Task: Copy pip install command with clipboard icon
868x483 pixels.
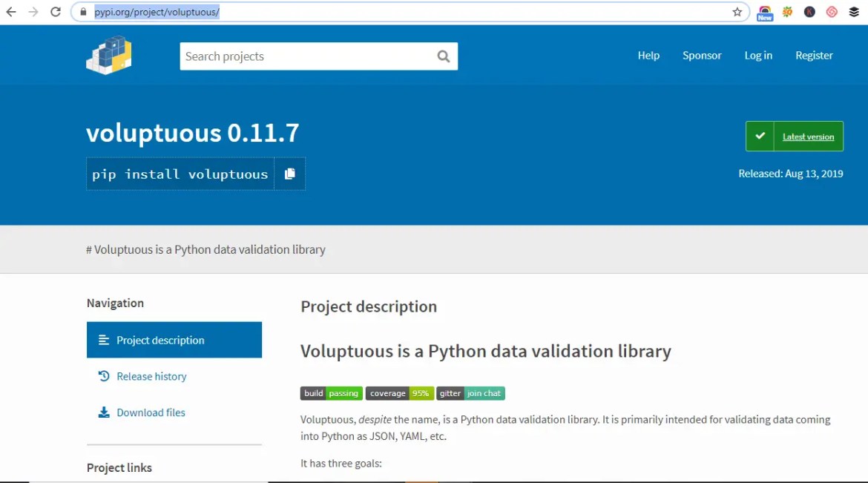Action: click(289, 174)
